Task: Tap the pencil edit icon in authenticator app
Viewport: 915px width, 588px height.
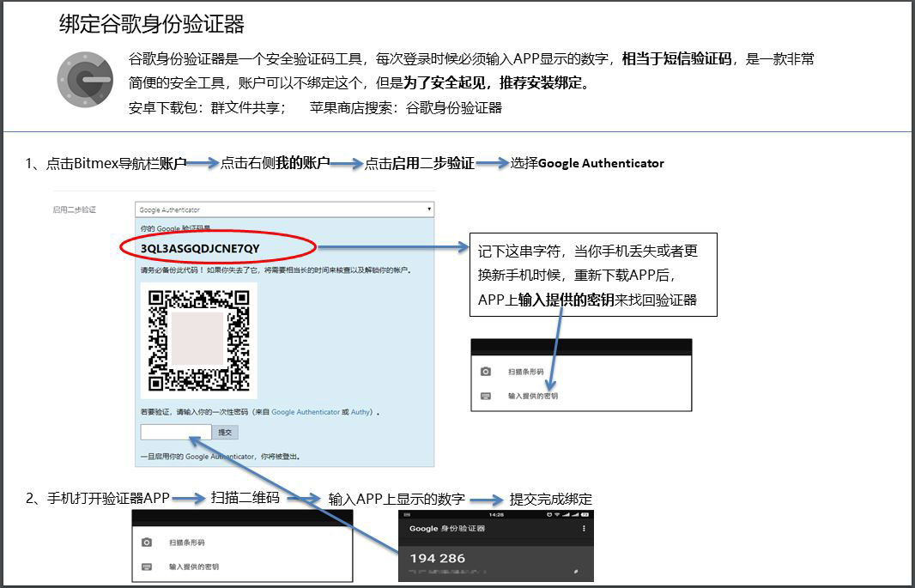Action: 576,573
